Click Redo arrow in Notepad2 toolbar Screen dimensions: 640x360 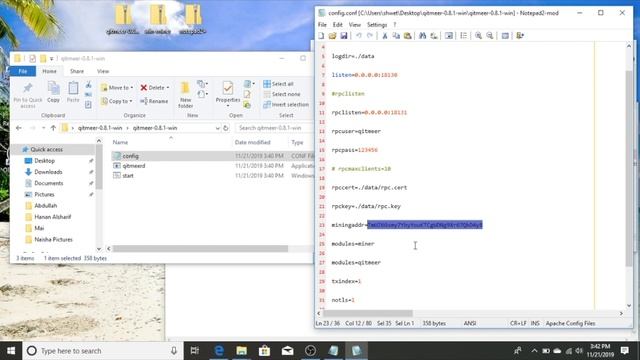tap(370, 36)
